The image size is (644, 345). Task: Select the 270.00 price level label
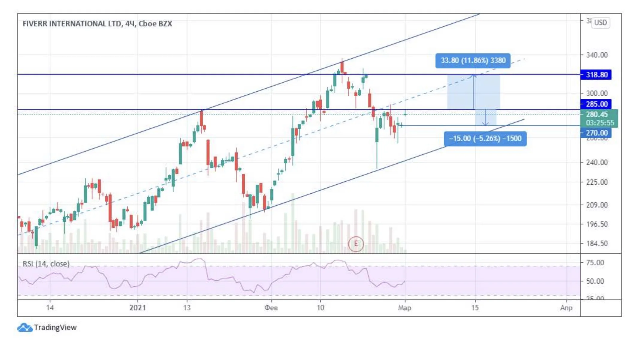pyautogui.click(x=596, y=133)
